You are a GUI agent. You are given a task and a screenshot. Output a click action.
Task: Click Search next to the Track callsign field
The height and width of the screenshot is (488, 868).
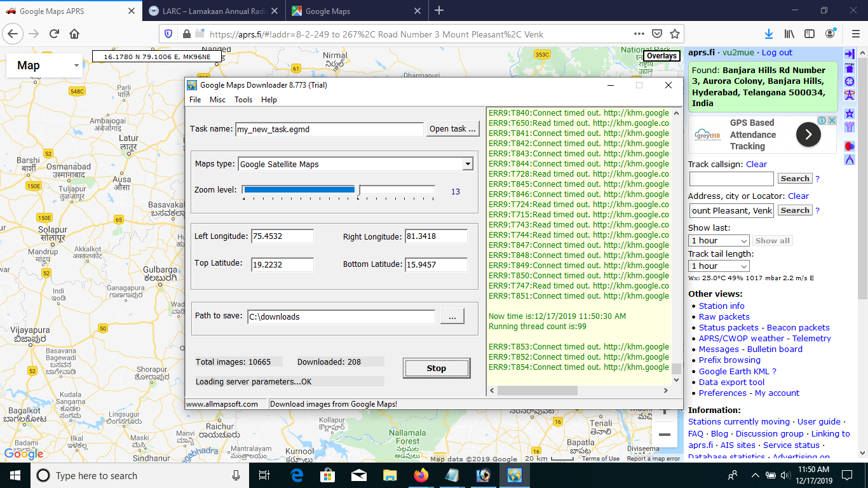click(795, 179)
